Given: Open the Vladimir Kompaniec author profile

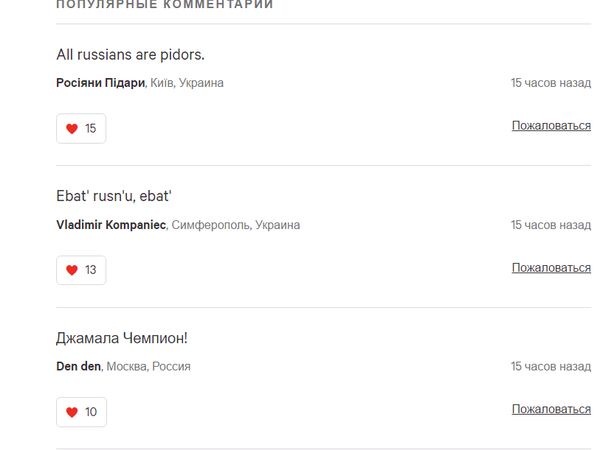Looking at the screenshot, I should pyautogui.click(x=110, y=225).
